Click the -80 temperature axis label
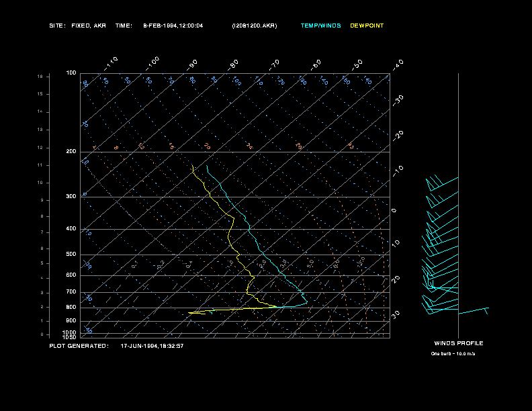The image size is (532, 411). (x=232, y=64)
